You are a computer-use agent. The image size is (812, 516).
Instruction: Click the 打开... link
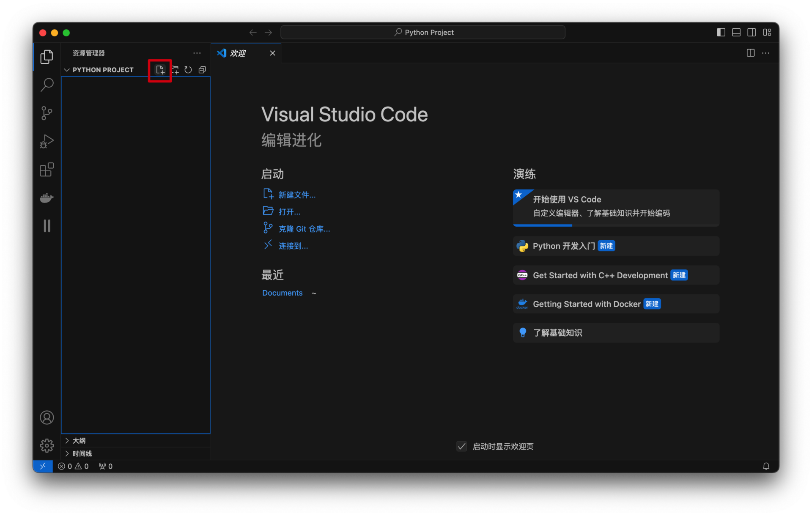click(x=289, y=212)
